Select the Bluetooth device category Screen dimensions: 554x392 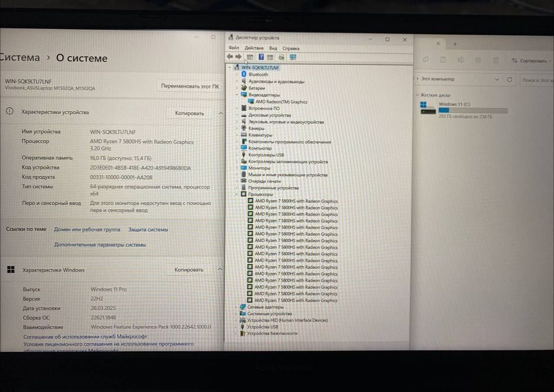pos(258,74)
